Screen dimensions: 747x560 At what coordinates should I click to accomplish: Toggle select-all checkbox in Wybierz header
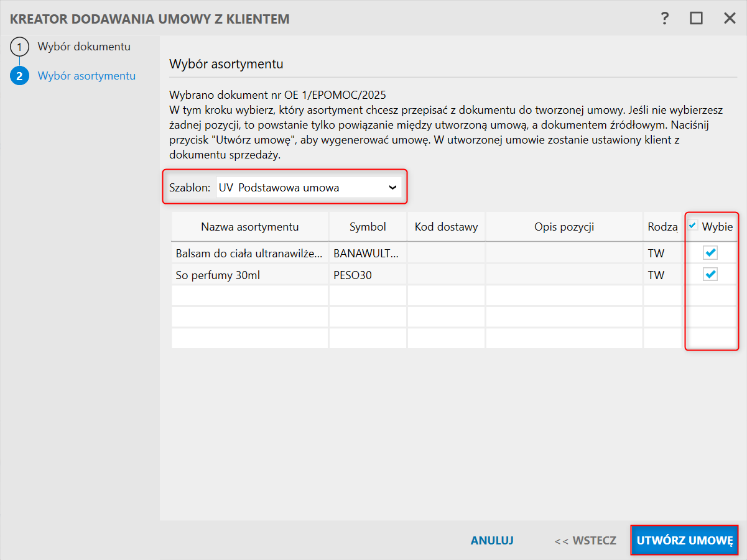click(x=693, y=226)
